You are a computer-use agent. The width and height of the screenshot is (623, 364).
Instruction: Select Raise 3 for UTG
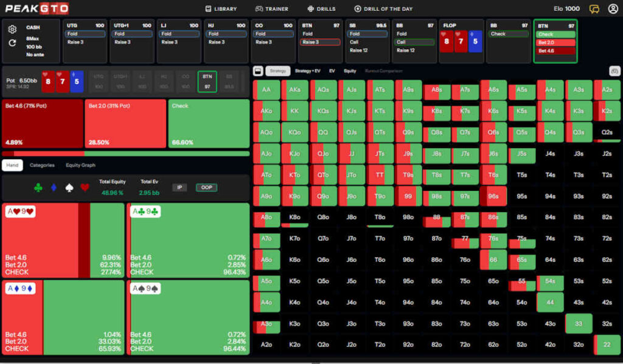[84, 43]
